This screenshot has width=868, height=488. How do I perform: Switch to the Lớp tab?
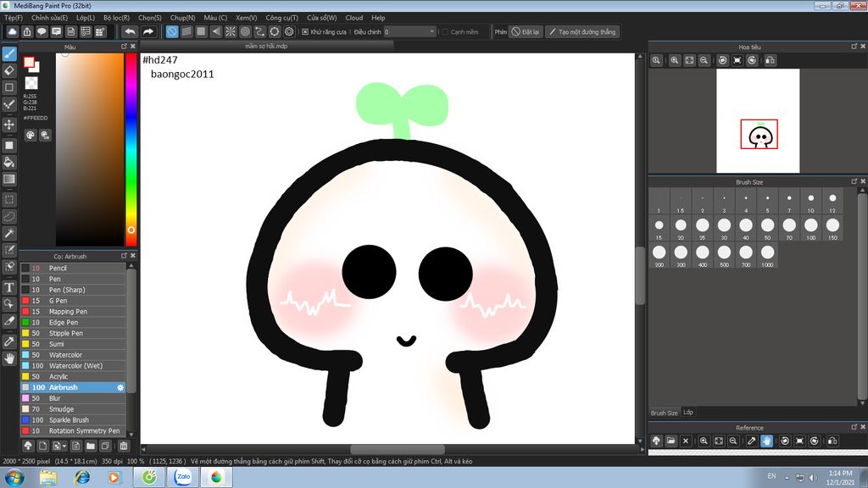tap(688, 413)
